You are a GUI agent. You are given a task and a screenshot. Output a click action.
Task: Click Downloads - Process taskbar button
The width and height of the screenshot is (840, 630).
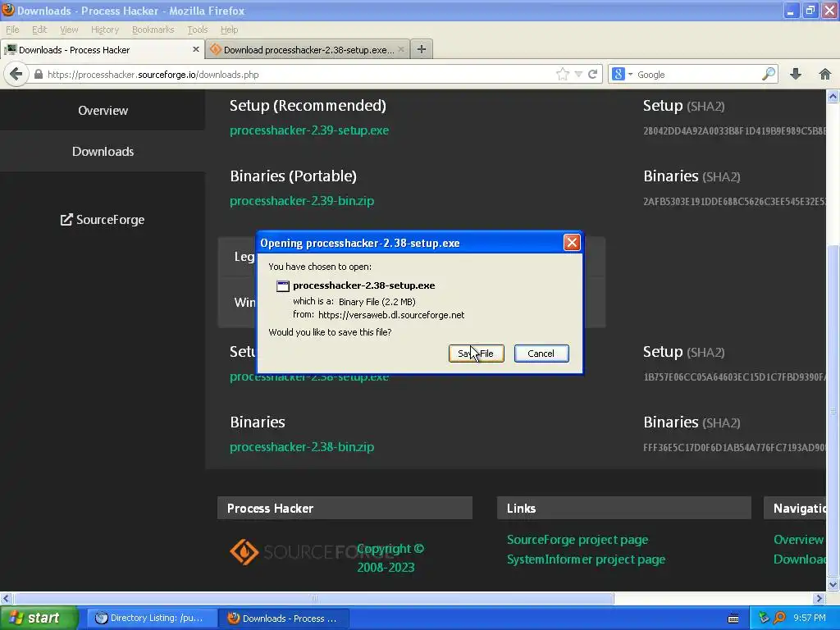[284, 618]
